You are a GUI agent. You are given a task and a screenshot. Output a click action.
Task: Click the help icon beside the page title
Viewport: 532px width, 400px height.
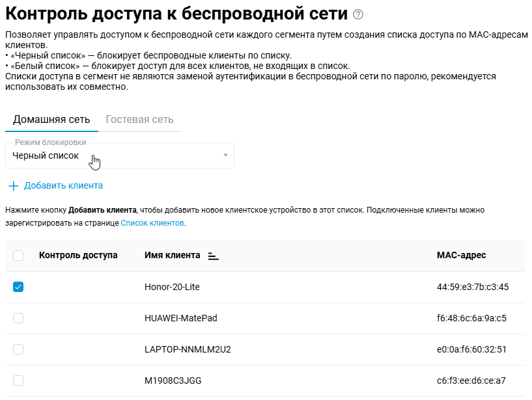(357, 15)
